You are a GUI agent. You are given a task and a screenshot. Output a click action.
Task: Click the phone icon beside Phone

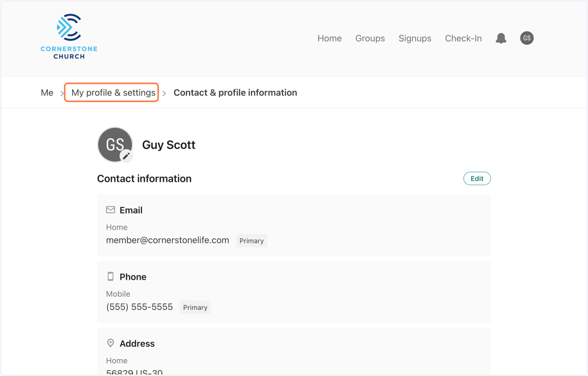click(x=111, y=276)
